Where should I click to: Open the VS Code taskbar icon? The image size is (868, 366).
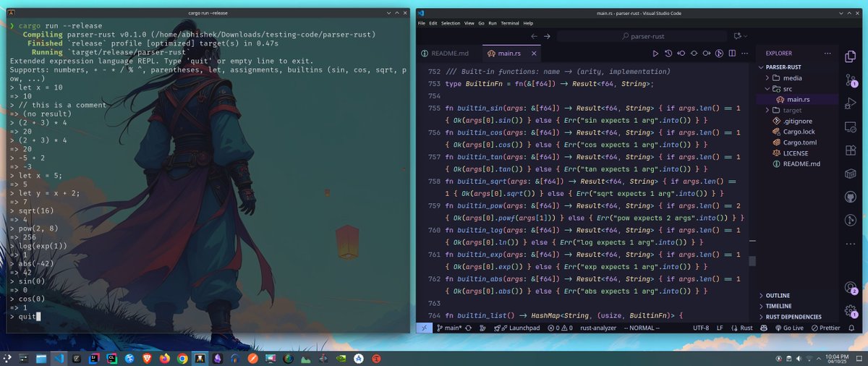tap(59, 358)
